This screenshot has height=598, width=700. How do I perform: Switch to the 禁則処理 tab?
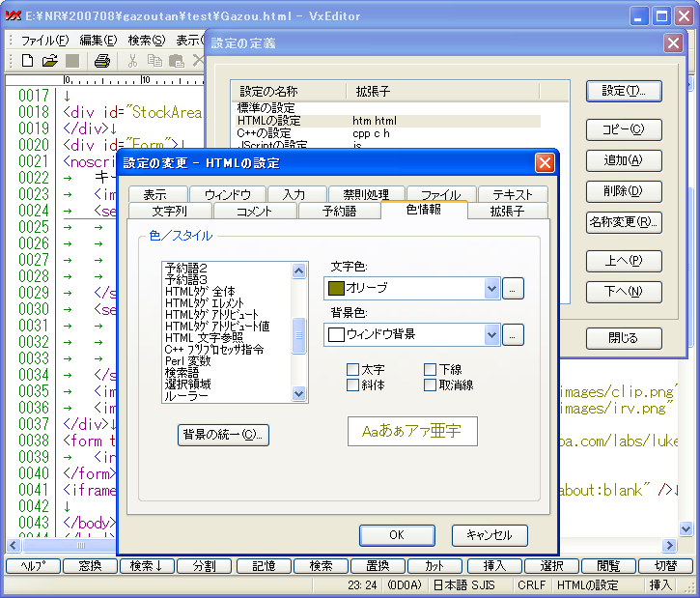(366, 194)
